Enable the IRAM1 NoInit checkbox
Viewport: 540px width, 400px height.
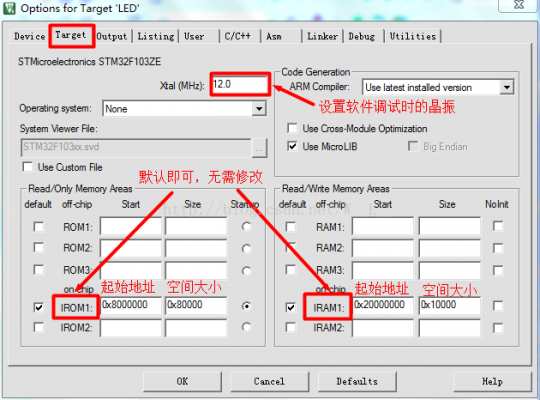click(498, 305)
